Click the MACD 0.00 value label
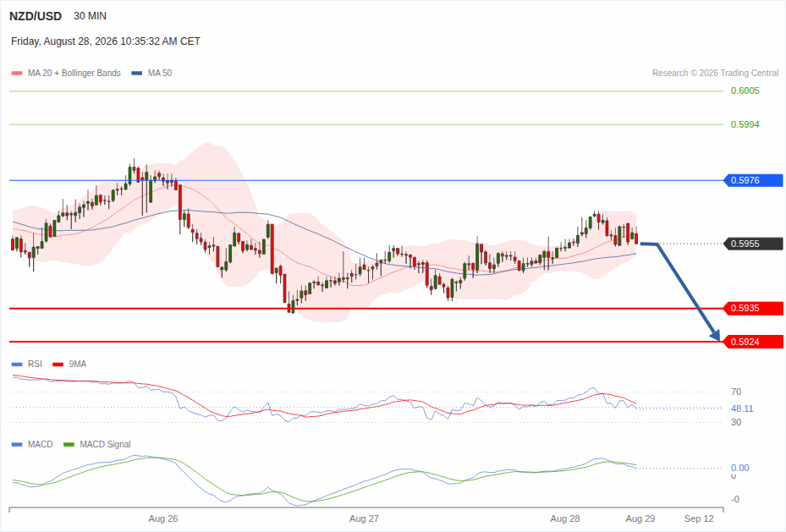Viewport: 786px width, 532px height. (x=739, y=468)
